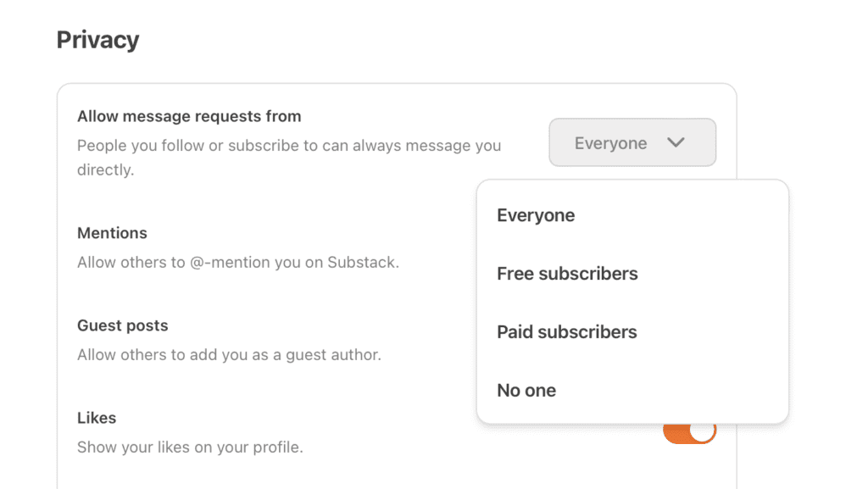Pick "Paid subscribers" from the dropdown menu
Screen dimensions: 868x489
tap(566, 331)
